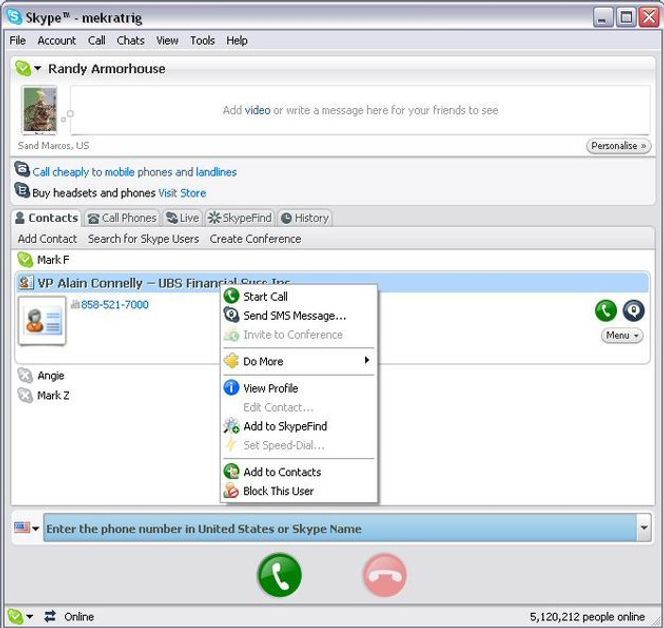664x628 pixels.
Task: Select Add to SkypeFind menu entry
Action: point(299,426)
